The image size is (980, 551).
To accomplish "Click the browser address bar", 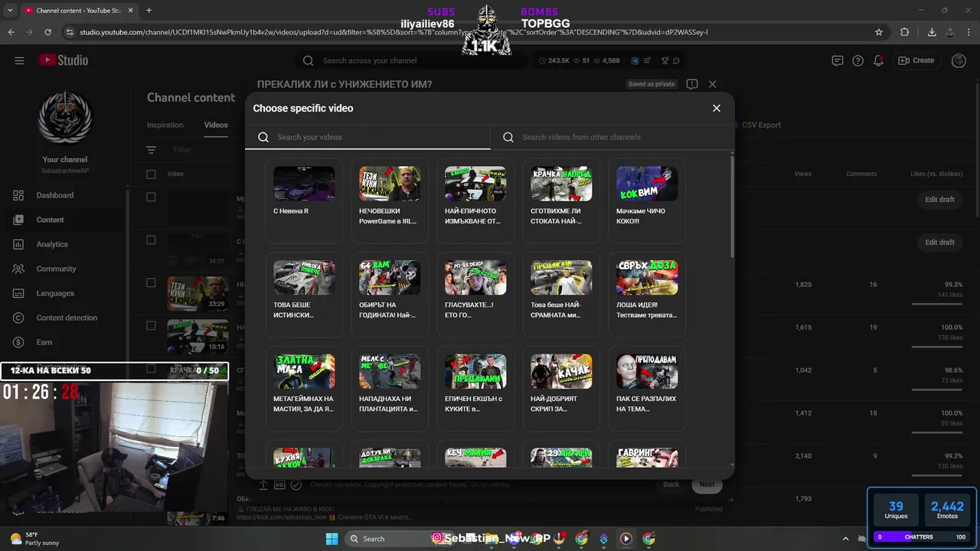I will tap(467, 32).
